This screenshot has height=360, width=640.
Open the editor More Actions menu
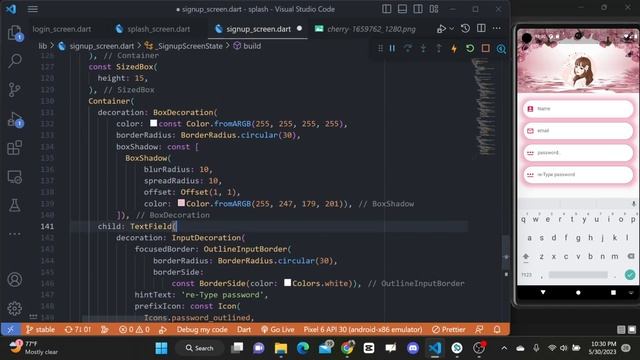tap(497, 28)
